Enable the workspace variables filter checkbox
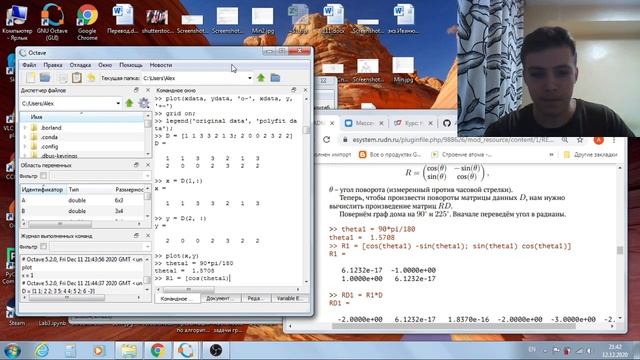 pos(43,176)
